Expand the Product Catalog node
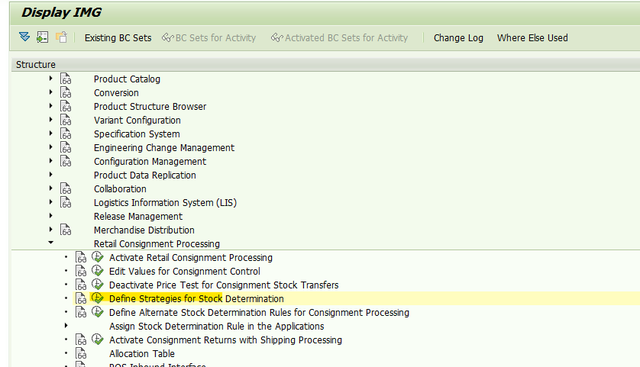640x367 pixels. (x=51, y=78)
